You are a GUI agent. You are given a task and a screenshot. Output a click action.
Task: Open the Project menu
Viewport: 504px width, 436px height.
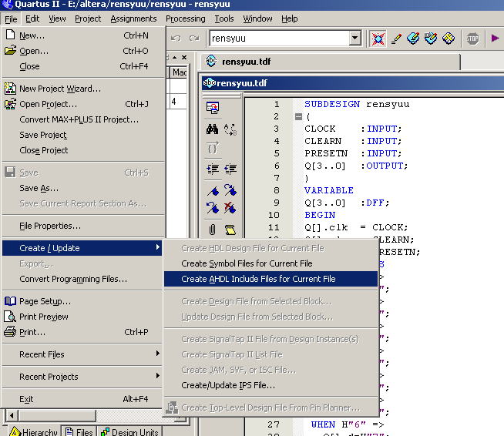pos(88,18)
